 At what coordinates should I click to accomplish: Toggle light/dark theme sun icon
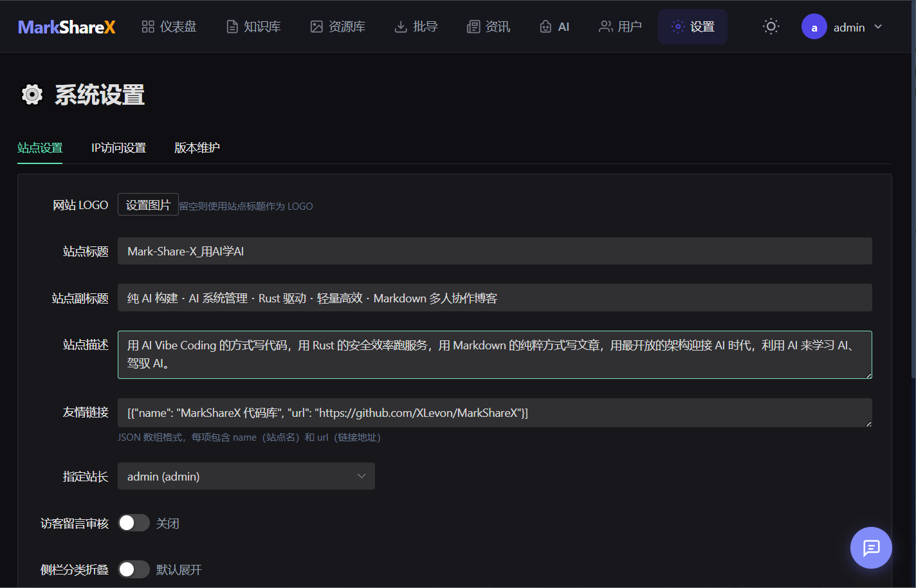(771, 26)
